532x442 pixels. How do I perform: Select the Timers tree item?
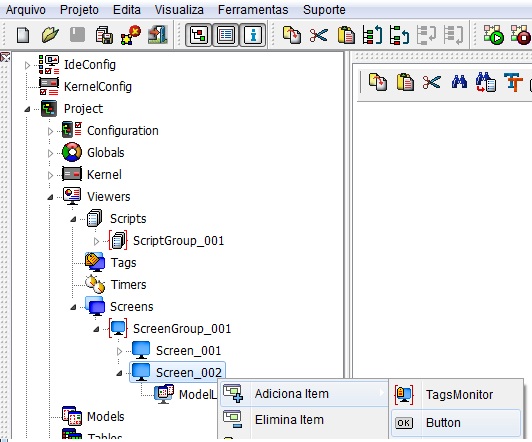[129, 285]
